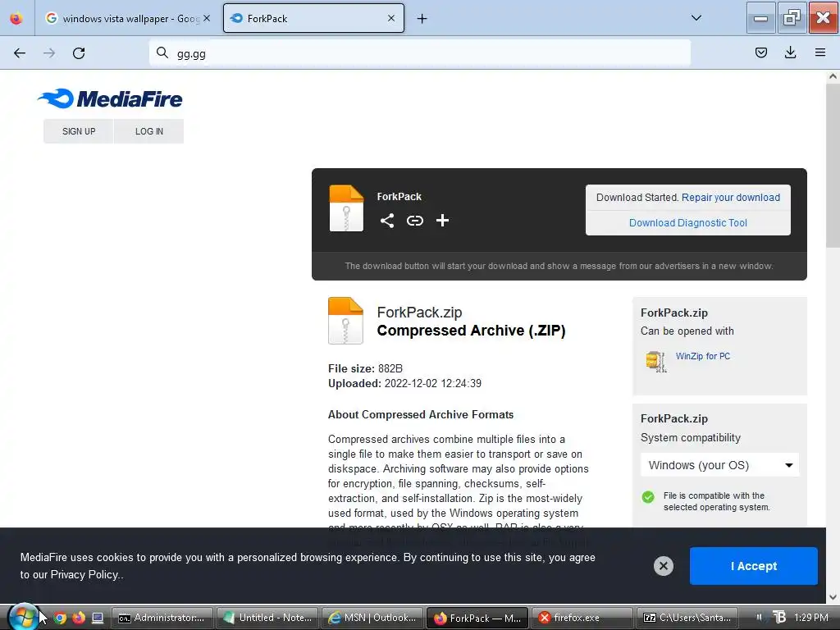Screen dimensions: 840x630
Task: Add file to account with plus icon
Action: 442,220
